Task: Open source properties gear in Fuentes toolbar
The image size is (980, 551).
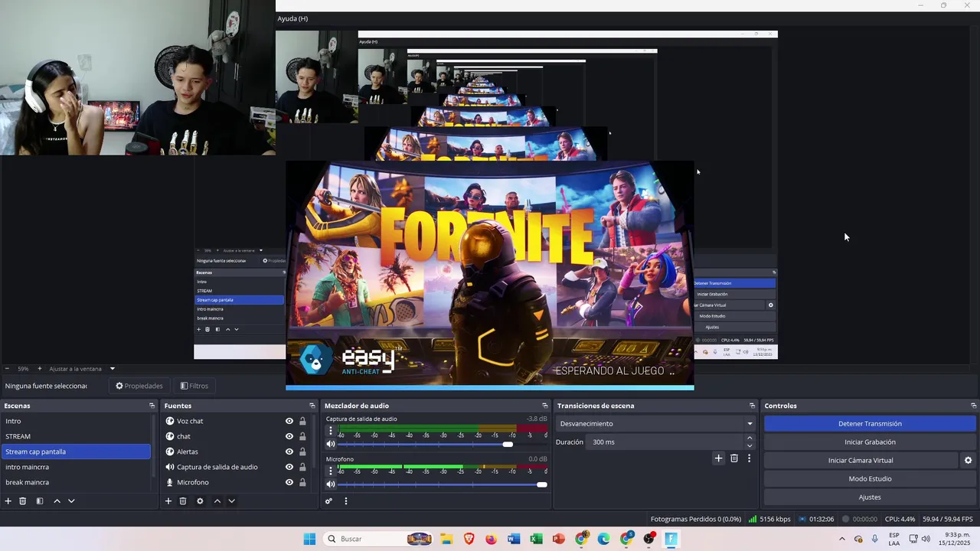Action: pos(200,501)
